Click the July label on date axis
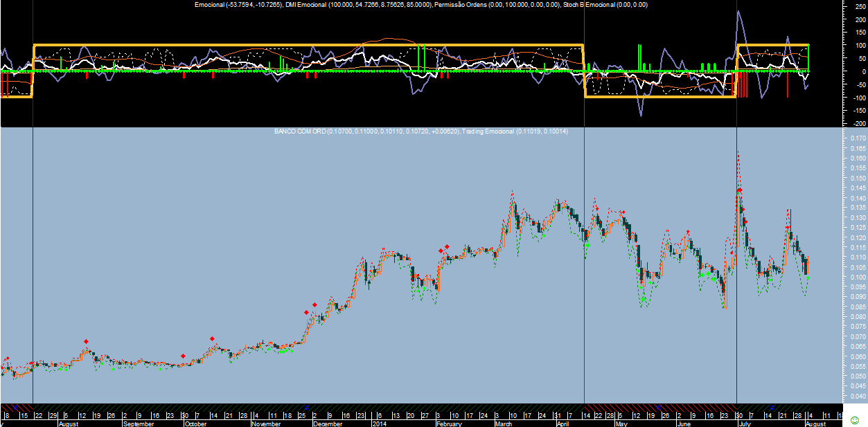Screen dimensions: 868x427 (x=745, y=424)
